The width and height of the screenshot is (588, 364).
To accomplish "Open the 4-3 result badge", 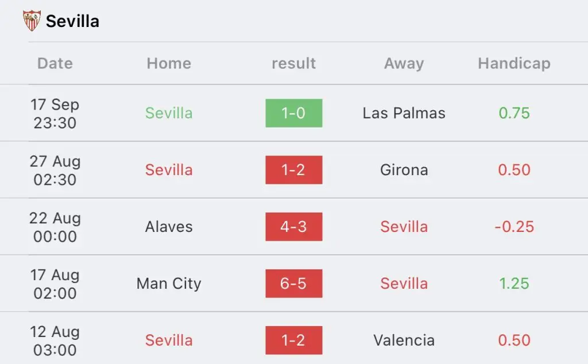I will point(293,226).
